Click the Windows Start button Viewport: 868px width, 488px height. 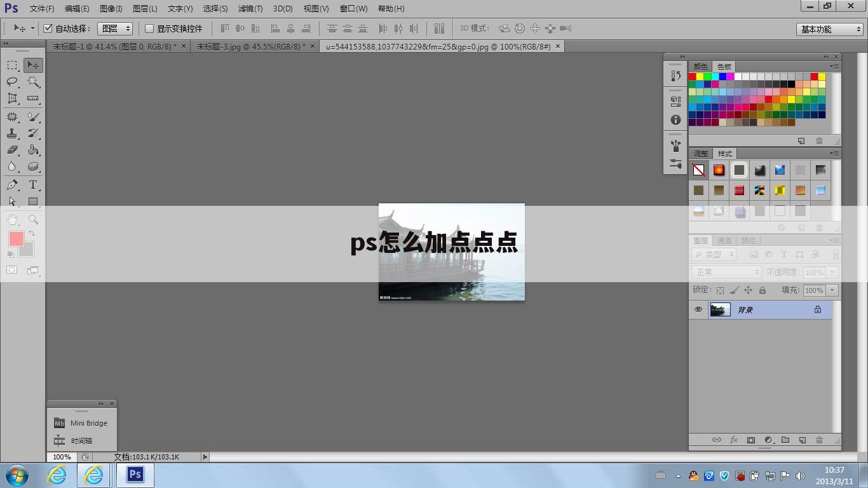click(16, 475)
